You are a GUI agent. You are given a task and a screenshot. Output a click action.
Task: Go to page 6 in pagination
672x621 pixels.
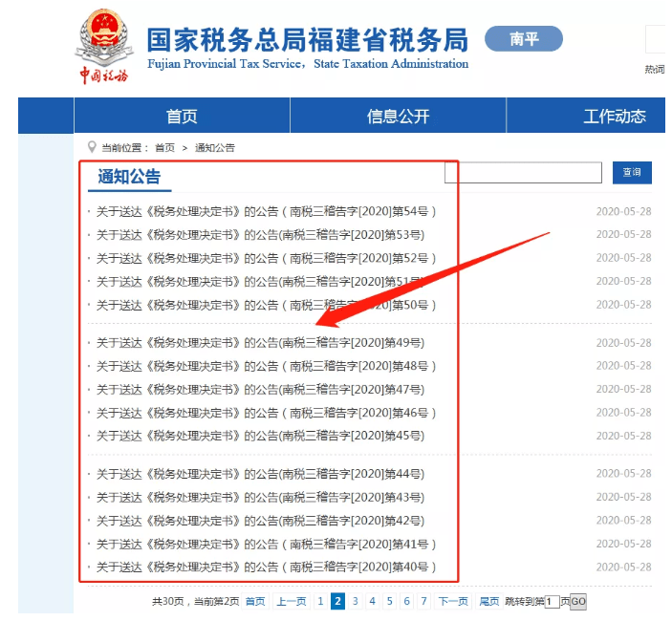(406, 601)
